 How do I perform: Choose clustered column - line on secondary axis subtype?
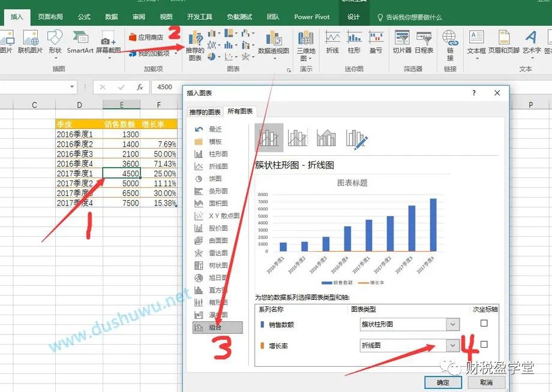coord(298,137)
